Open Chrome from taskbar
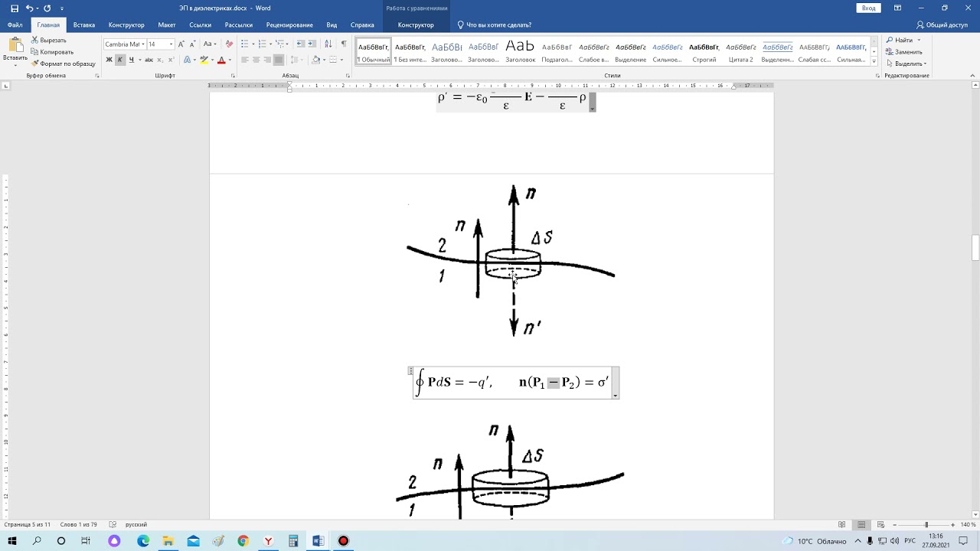This screenshot has height=551, width=980. point(243,541)
